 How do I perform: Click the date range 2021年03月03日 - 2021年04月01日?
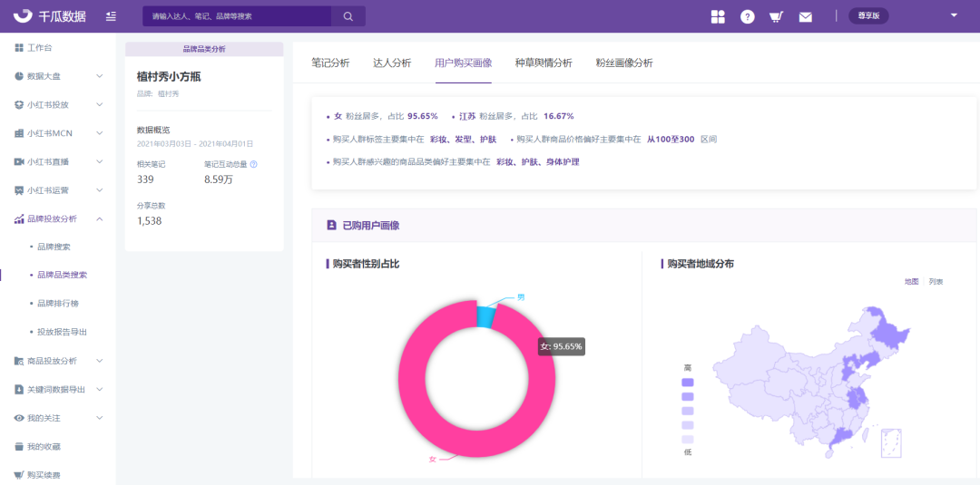click(x=195, y=143)
